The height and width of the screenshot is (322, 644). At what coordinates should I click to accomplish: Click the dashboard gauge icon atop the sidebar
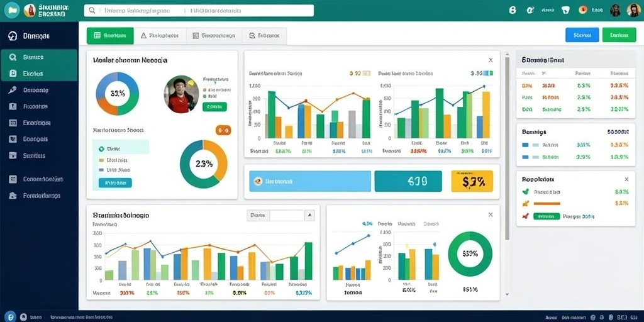point(13,36)
